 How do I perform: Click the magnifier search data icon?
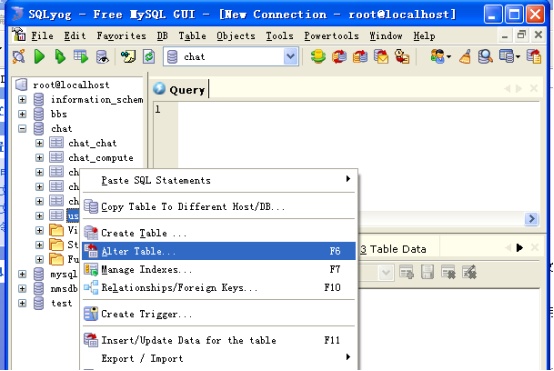click(485, 57)
